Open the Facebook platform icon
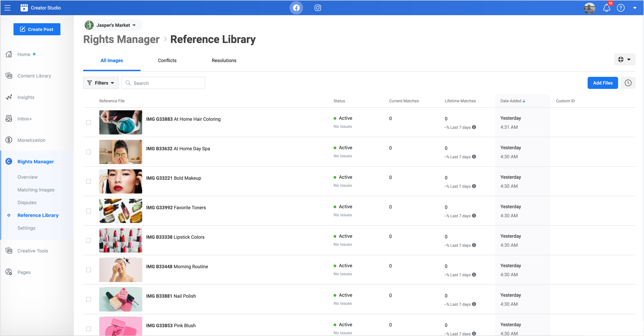The height and width of the screenshot is (336, 644). [296, 8]
